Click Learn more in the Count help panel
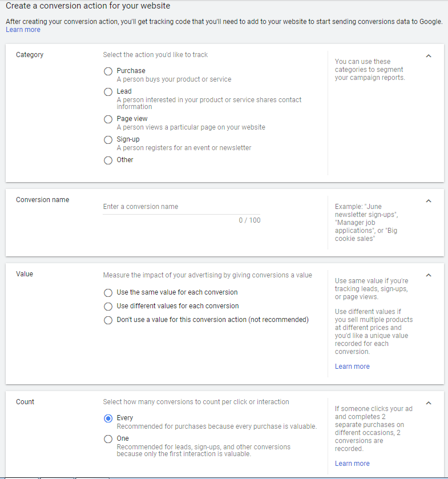This screenshot has width=448, height=479. click(x=352, y=463)
